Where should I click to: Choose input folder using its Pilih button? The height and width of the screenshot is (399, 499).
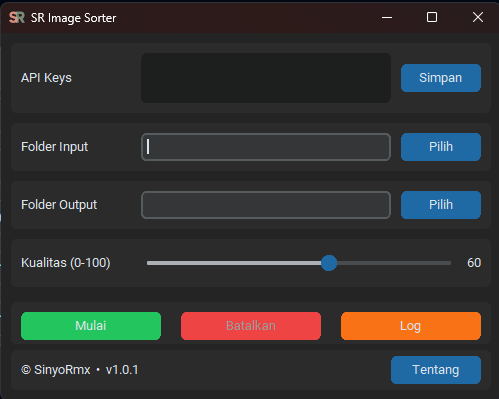pos(441,147)
